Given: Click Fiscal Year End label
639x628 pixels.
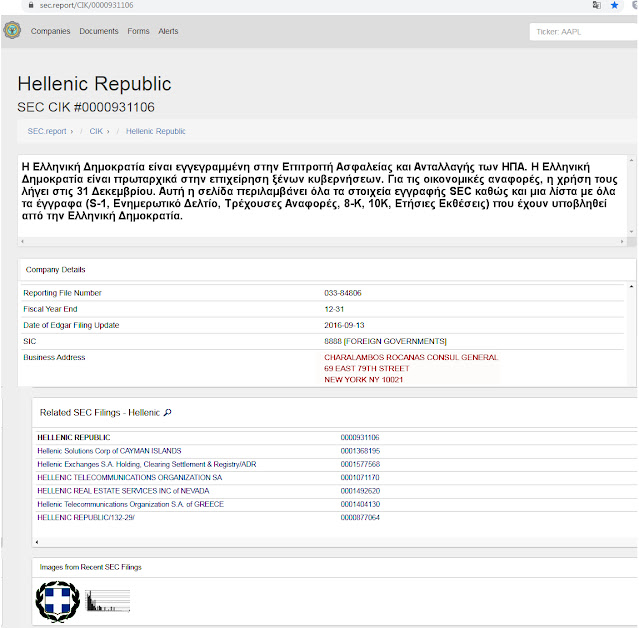Looking at the screenshot, I should pyautogui.click(x=50, y=309).
